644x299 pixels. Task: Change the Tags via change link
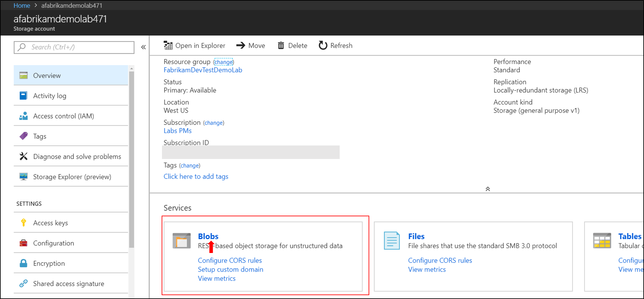(x=190, y=165)
